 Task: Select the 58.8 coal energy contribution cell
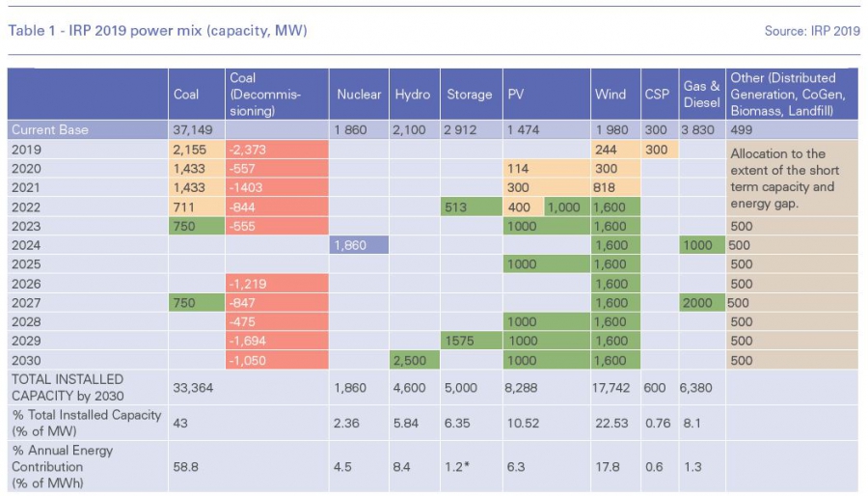pos(186,466)
